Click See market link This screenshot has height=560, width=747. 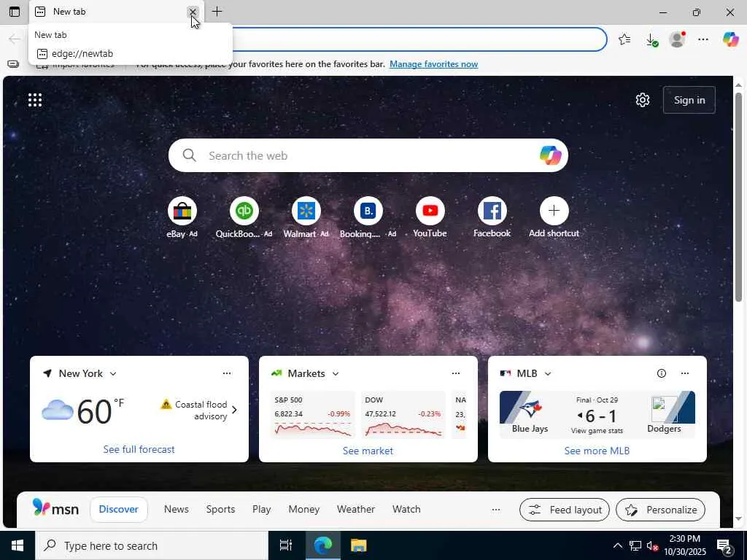click(368, 451)
